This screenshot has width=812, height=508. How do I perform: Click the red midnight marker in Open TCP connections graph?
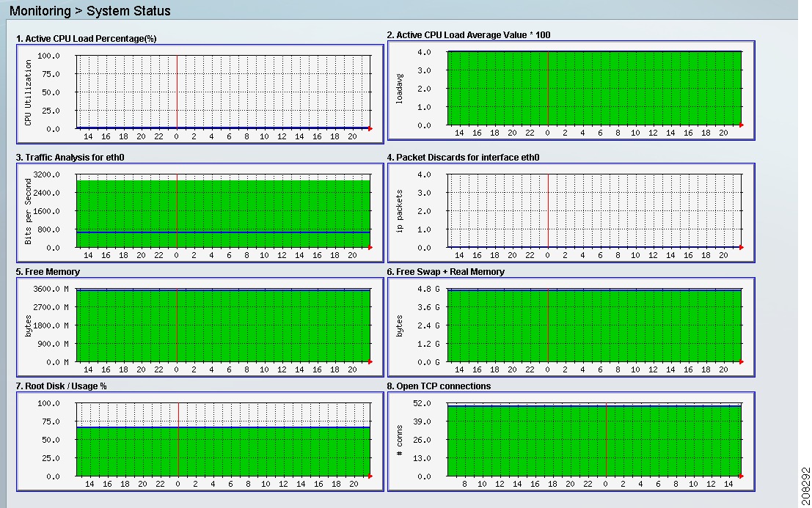[607, 440]
